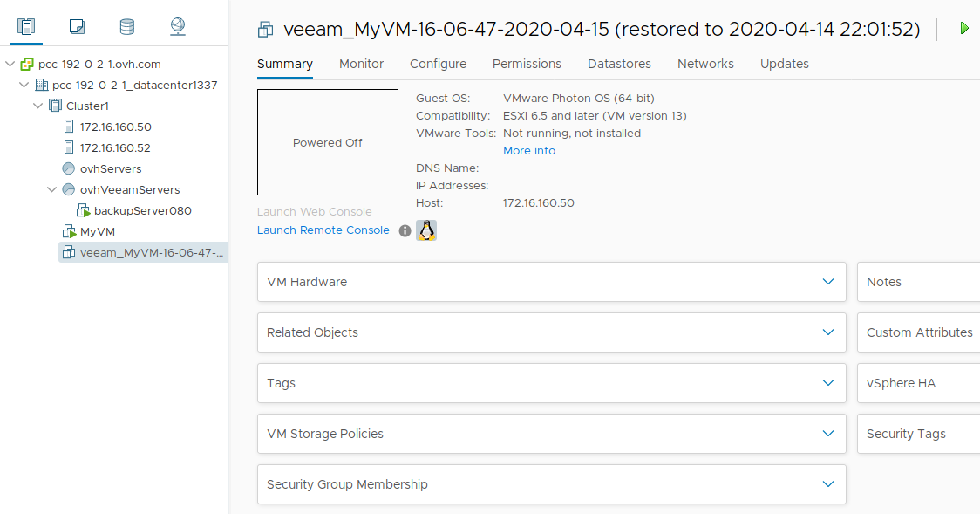The image size is (980, 514).
Task: Click the Launch Remote Console link
Action: coord(323,230)
